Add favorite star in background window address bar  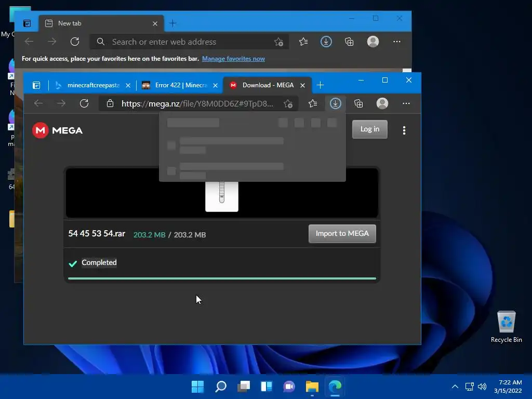pyautogui.click(x=278, y=42)
